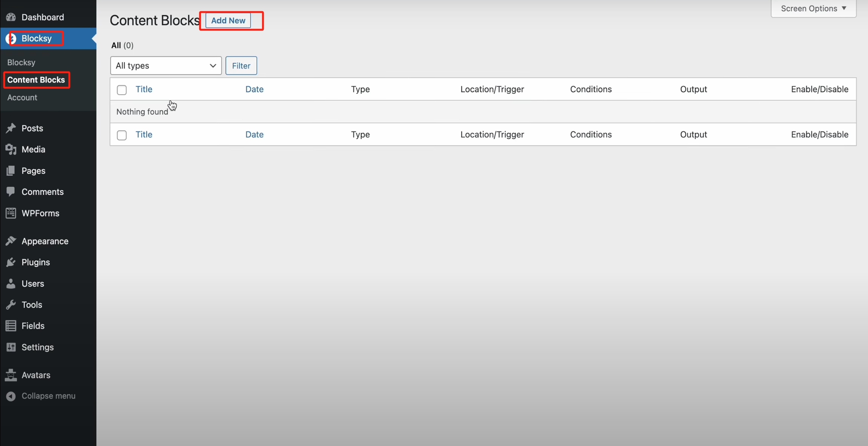
Task: Click the Tools wrench icon
Action: click(11, 304)
